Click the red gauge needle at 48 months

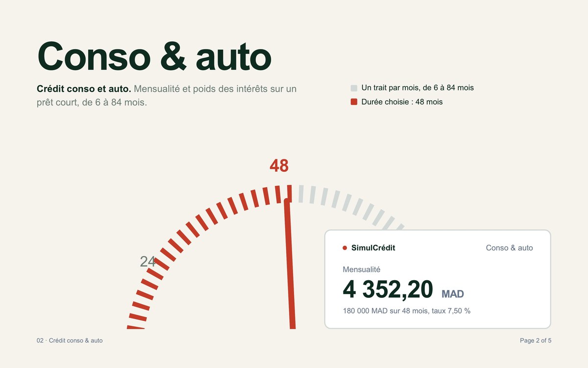pyautogui.click(x=290, y=263)
